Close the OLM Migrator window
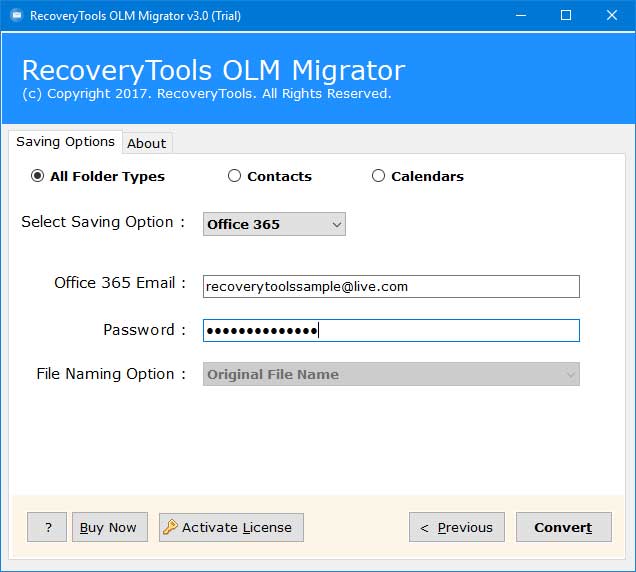This screenshot has height=572, width=636. (612, 15)
